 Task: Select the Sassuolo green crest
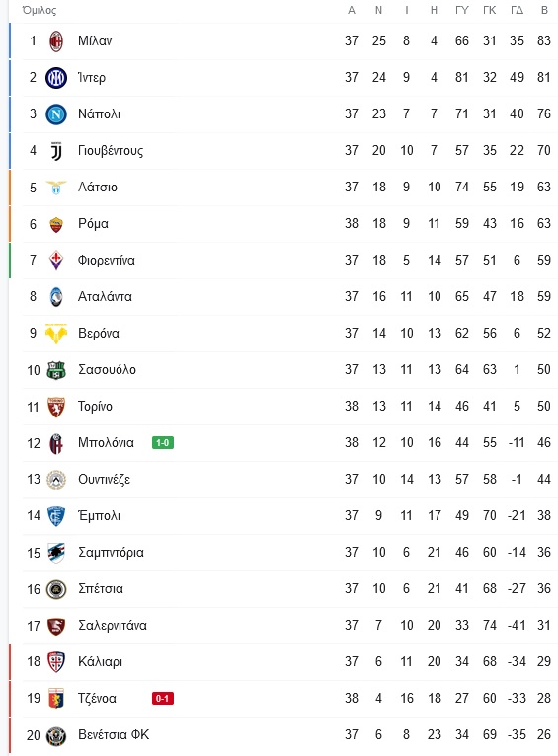tap(56, 370)
